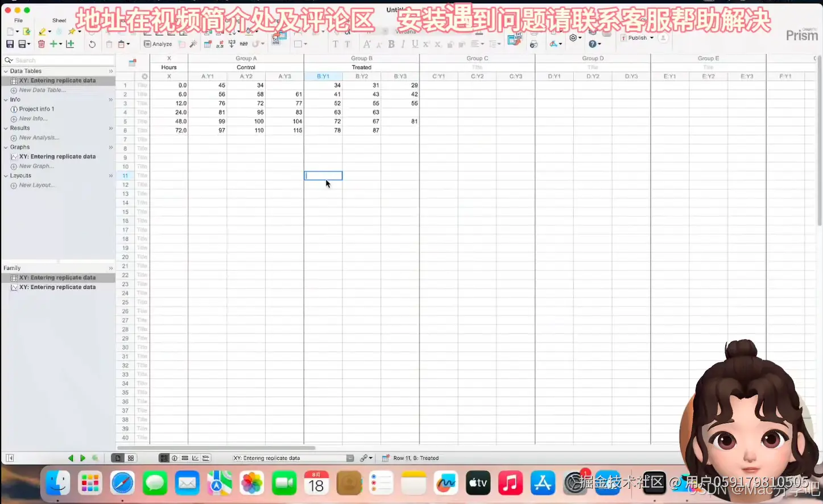
Task: Click the Info sheets icon in bottom bar
Action: coord(175,458)
